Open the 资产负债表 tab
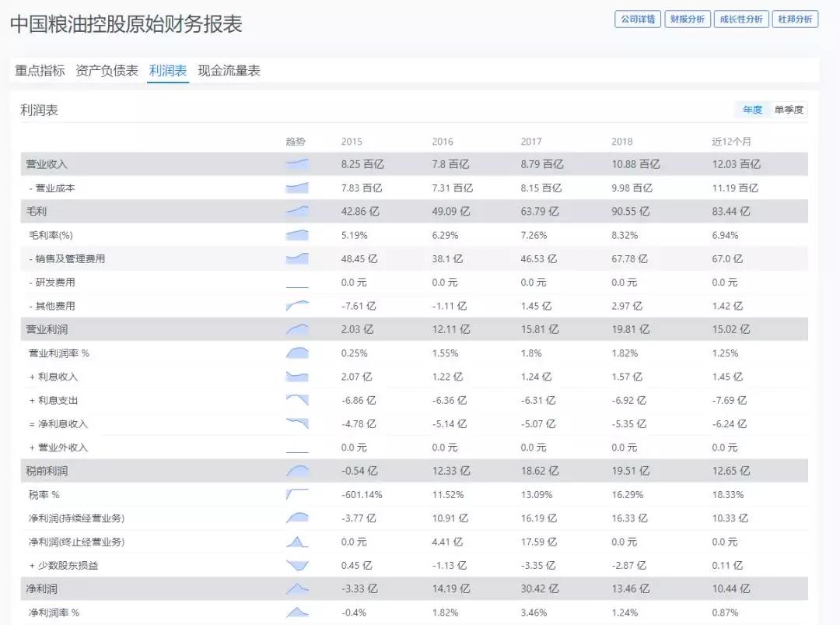This screenshot has width=840, height=625. [107, 71]
